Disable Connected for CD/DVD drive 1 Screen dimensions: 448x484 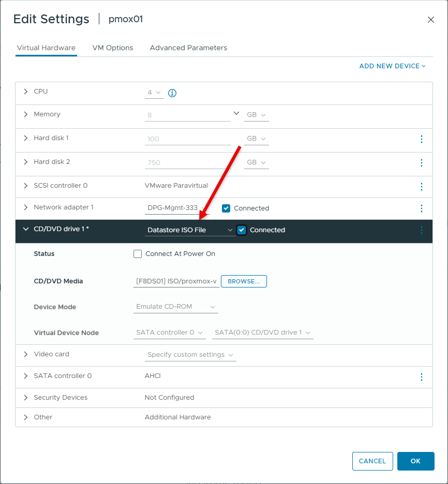(241, 230)
